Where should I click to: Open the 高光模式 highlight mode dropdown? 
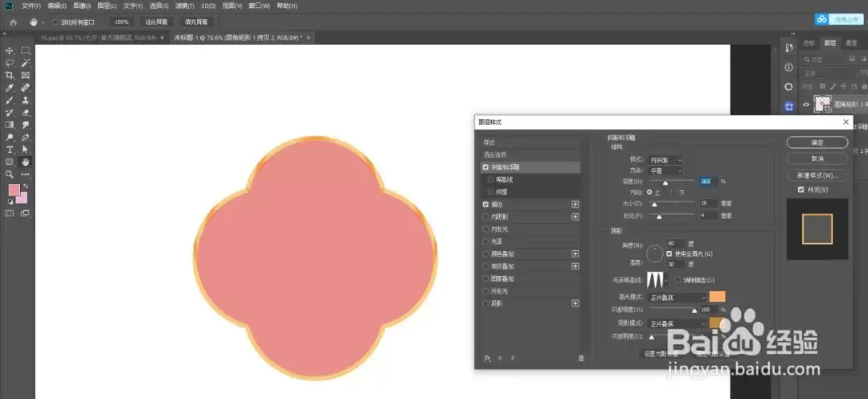click(678, 298)
